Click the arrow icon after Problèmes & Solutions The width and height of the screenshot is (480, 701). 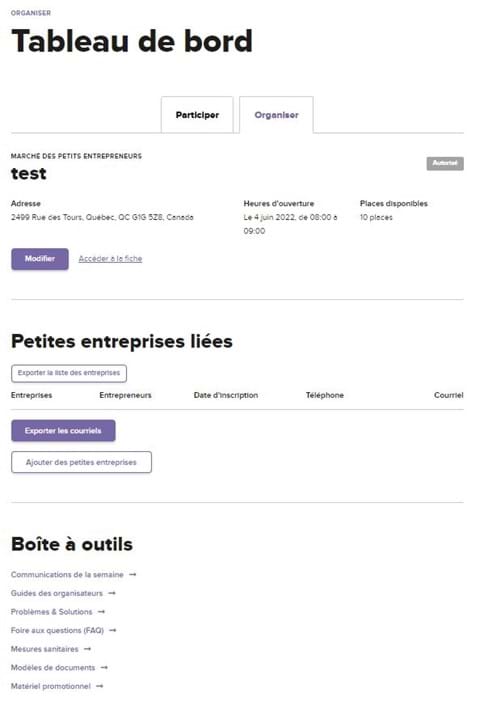(101, 612)
